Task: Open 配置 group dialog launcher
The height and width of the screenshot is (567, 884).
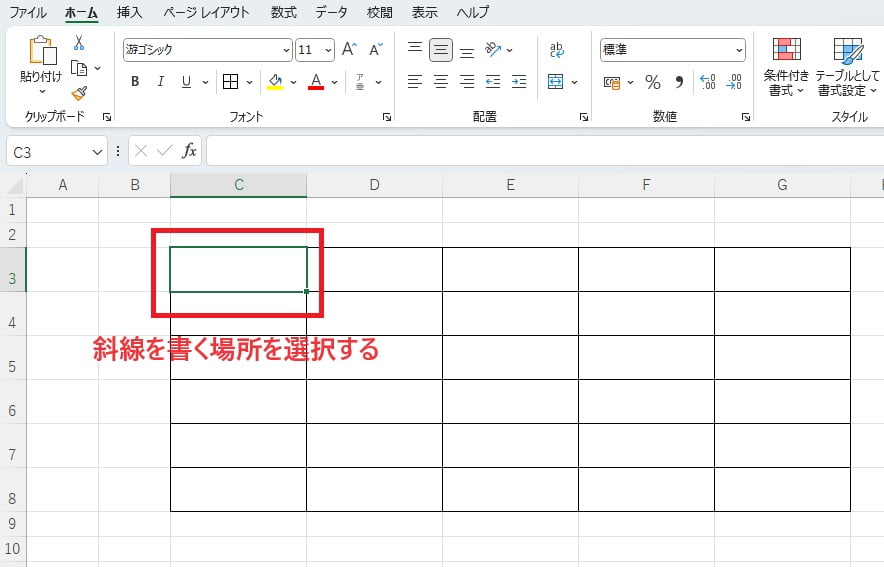Action: click(x=584, y=117)
